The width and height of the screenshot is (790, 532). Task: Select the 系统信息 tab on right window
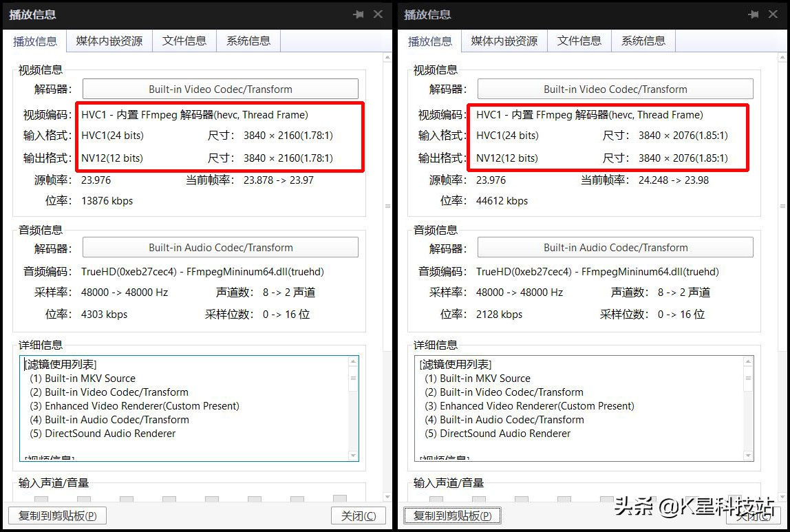(x=643, y=41)
